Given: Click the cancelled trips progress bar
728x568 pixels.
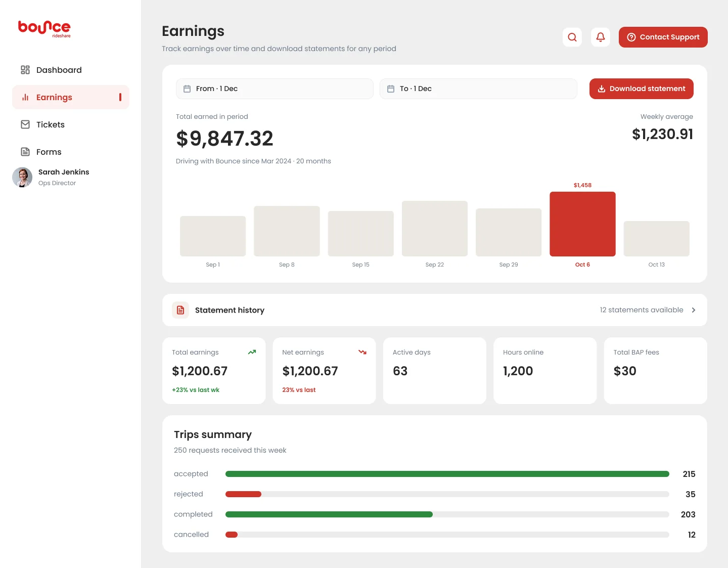Looking at the screenshot, I should point(447,535).
